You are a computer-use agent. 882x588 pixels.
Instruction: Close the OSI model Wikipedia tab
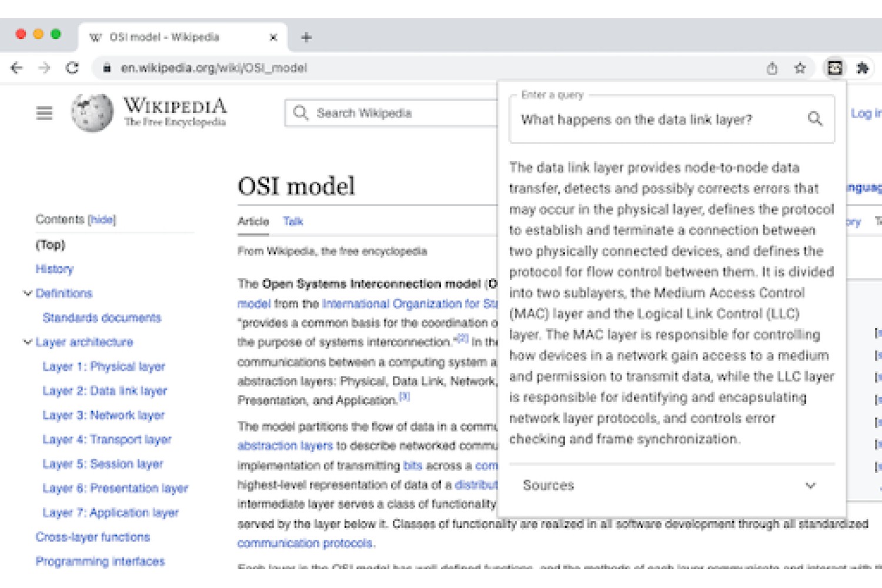pyautogui.click(x=273, y=37)
